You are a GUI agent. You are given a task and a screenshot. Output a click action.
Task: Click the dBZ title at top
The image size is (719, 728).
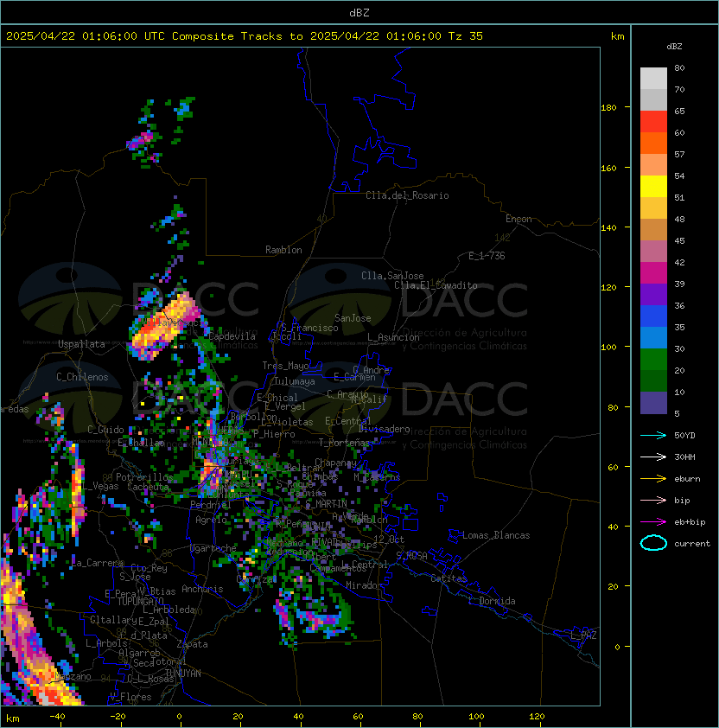(x=359, y=13)
